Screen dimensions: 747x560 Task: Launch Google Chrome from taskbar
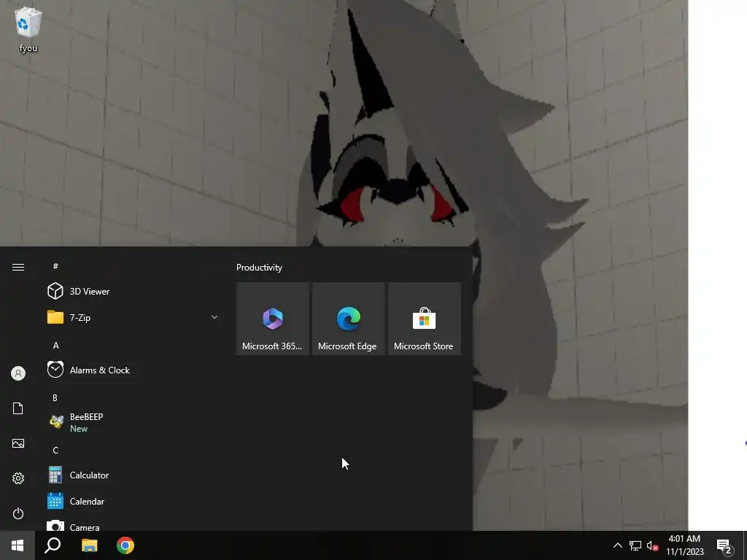pos(125,545)
